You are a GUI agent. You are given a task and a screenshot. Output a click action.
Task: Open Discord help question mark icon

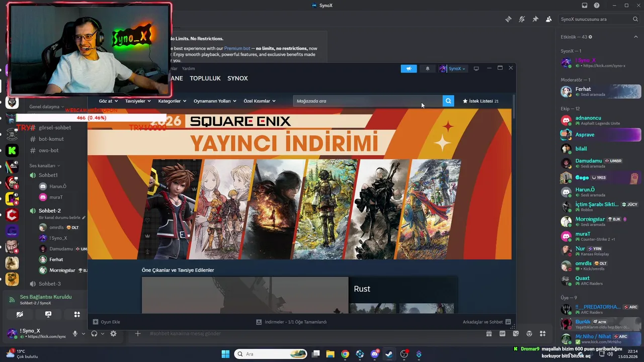597,6
